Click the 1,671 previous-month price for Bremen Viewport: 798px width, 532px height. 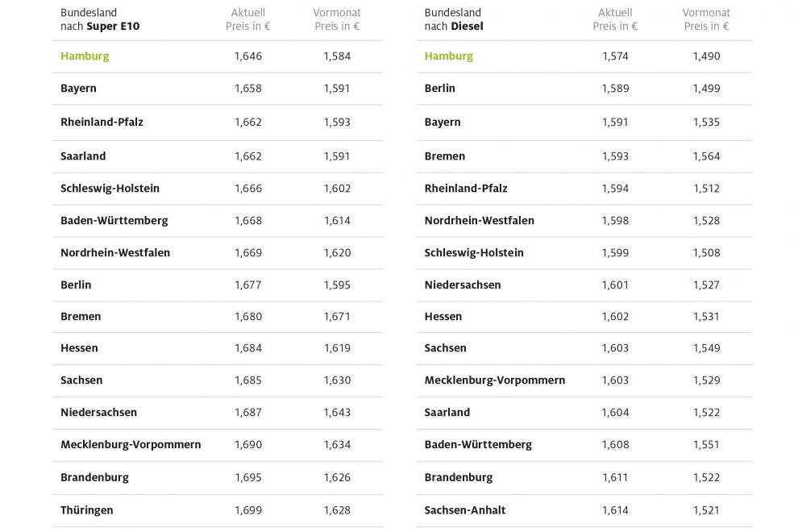(x=337, y=317)
